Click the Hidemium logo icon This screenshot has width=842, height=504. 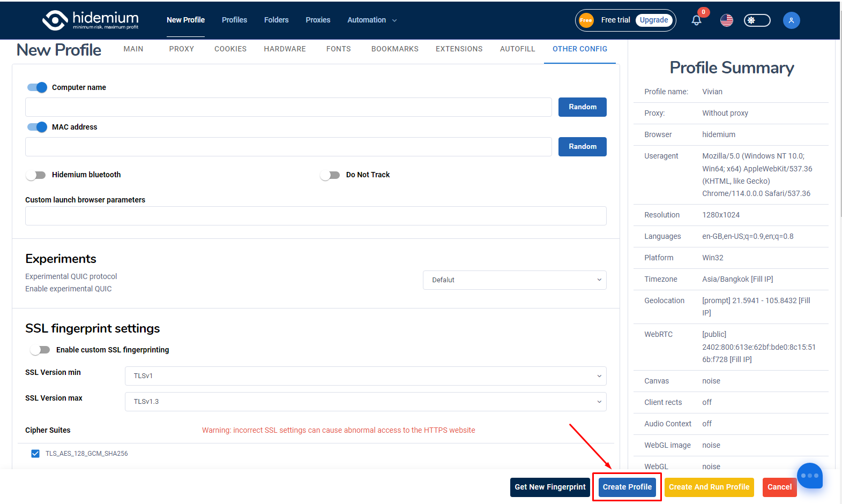(x=55, y=20)
